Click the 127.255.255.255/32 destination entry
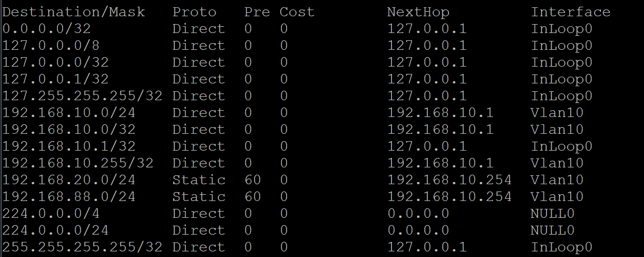This screenshot has height=257, width=644. [x=82, y=96]
